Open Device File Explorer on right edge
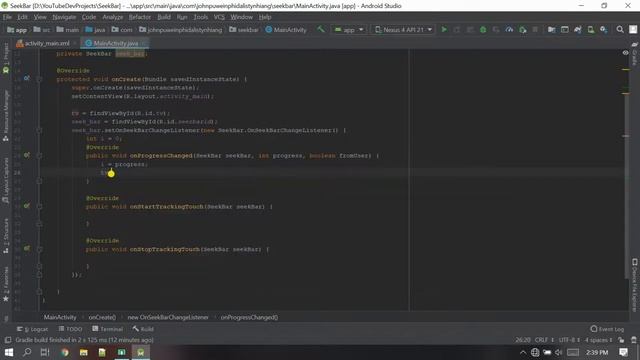 (x=634, y=285)
